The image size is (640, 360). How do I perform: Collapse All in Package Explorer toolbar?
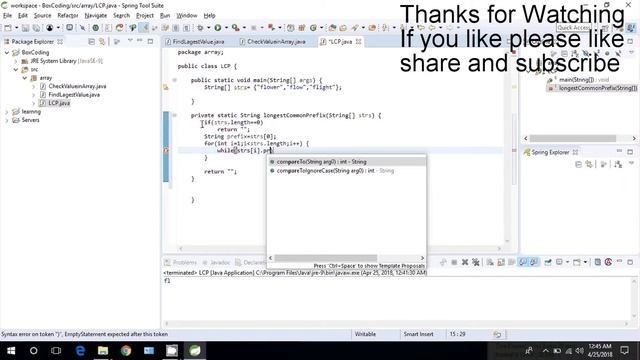coord(91,42)
